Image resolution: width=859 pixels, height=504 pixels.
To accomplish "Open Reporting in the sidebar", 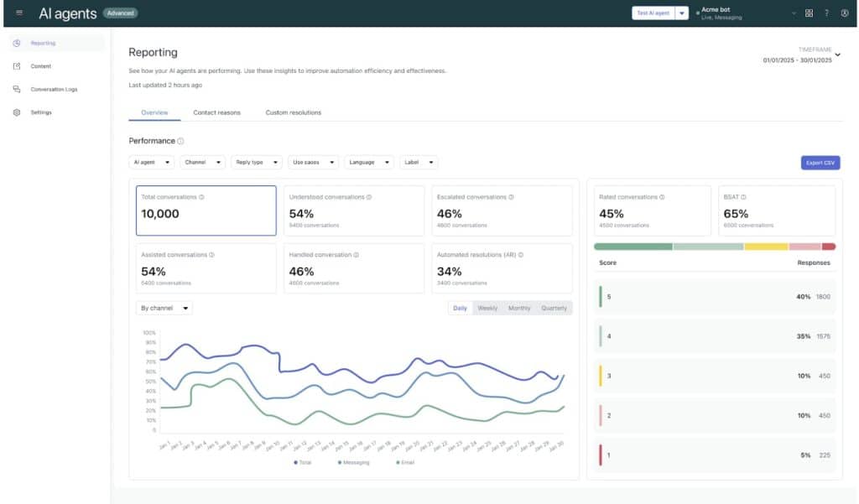I will (x=57, y=43).
